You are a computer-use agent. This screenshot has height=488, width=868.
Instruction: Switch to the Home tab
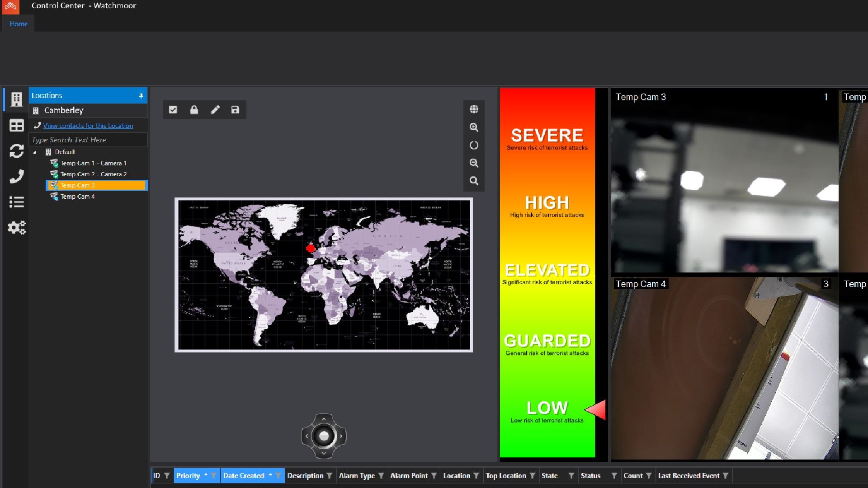pyautogui.click(x=19, y=24)
